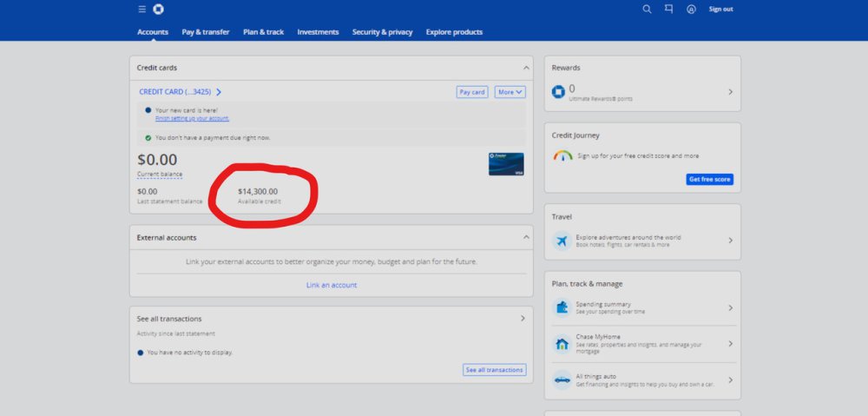Open the Pay & transfer menu
Viewport: 868px width, 416px height.
click(206, 32)
